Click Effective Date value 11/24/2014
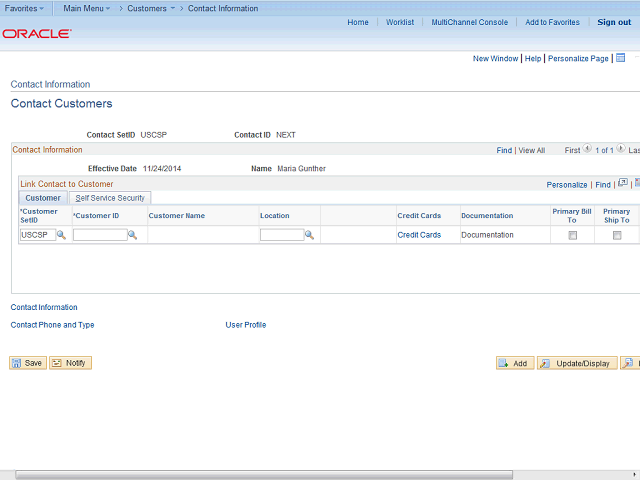Viewport: 640px width, 480px height. pyautogui.click(x=162, y=169)
